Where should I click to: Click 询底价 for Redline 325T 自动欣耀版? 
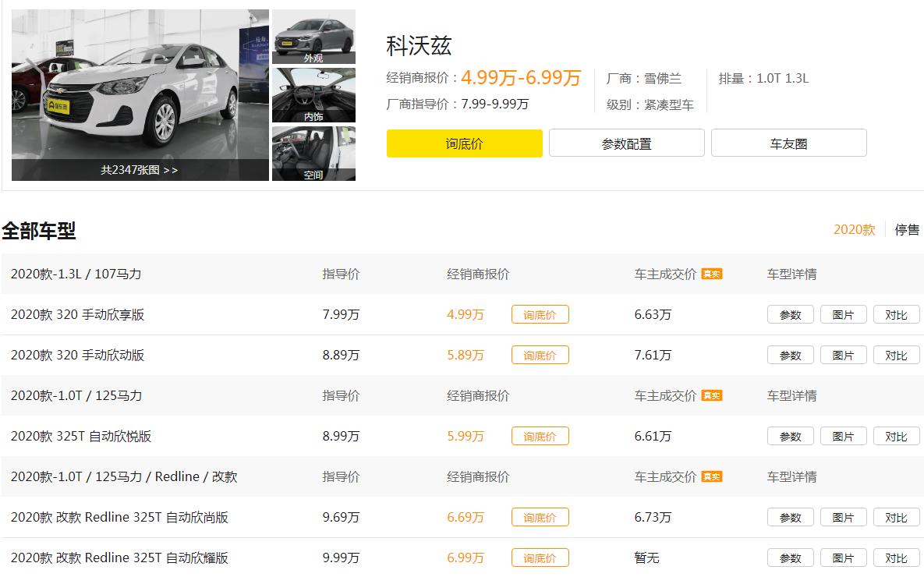[540, 558]
